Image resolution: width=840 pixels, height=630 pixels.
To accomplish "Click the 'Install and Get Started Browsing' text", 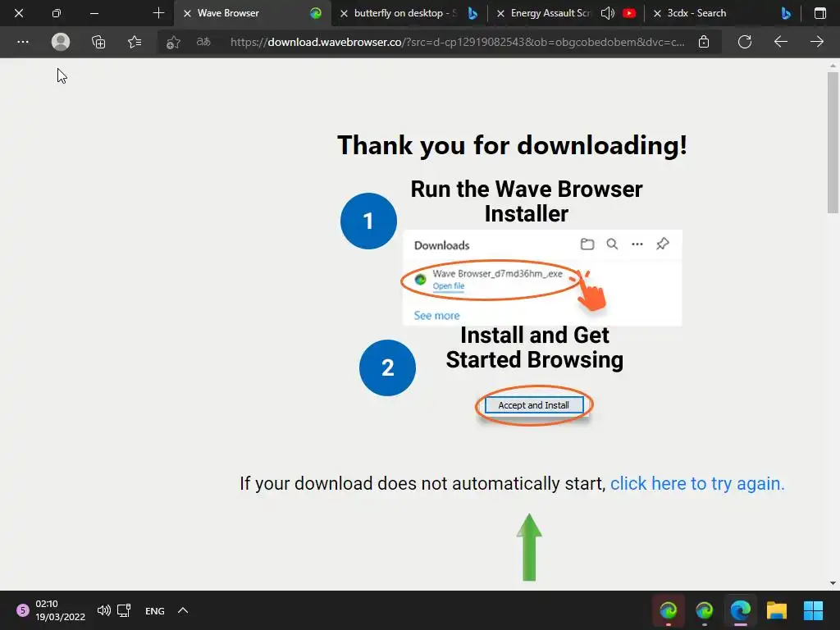I will click(535, 348).
